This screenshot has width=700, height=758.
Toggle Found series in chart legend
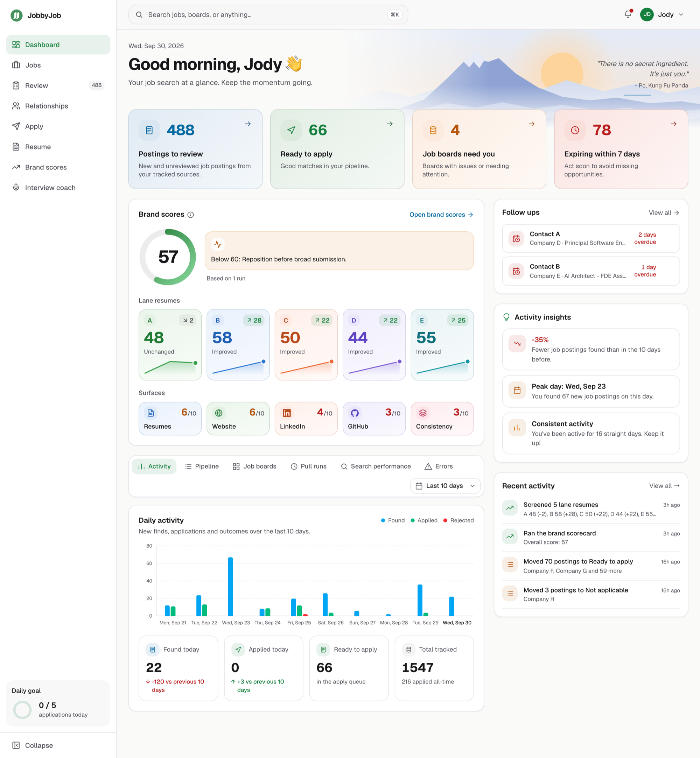(393, 520)
